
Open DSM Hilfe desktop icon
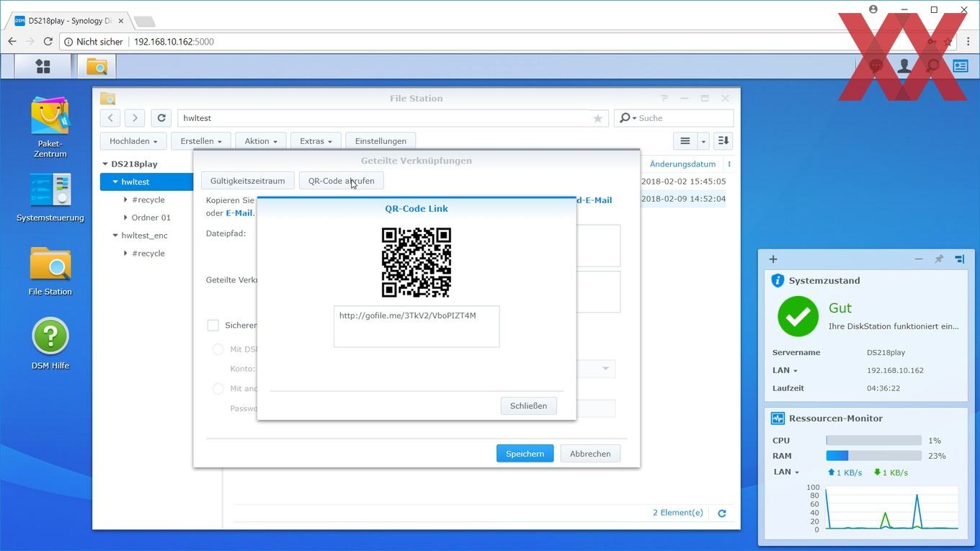(50, 344)
